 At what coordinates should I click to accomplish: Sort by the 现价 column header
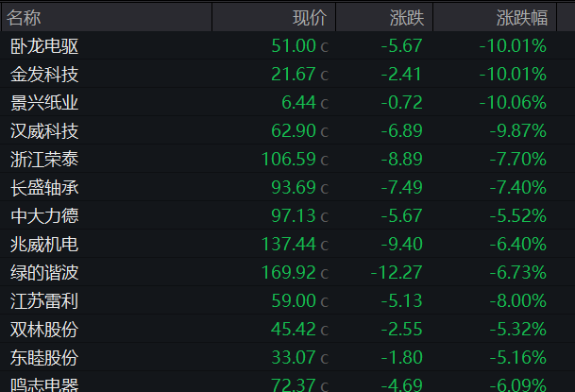[x=308, y=17]
